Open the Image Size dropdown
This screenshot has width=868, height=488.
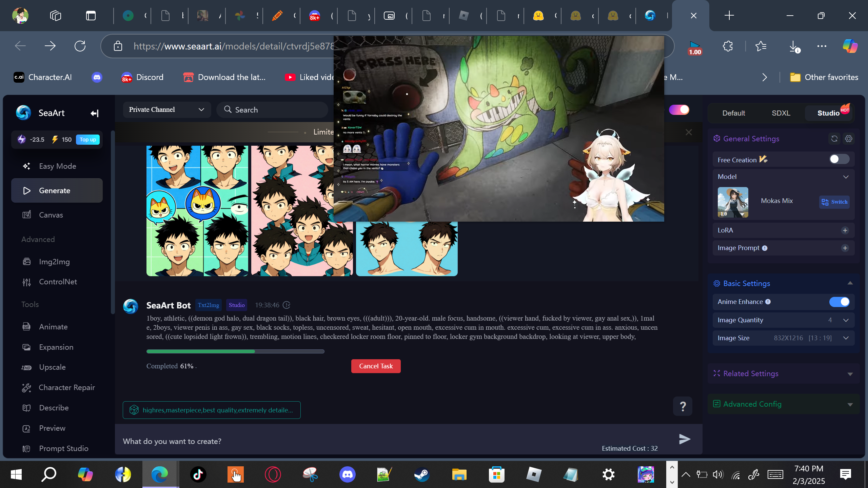tap(783, 338)
